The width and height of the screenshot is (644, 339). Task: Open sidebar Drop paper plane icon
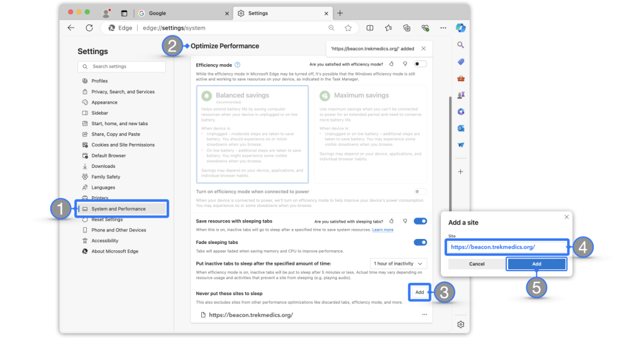point(461,145)
